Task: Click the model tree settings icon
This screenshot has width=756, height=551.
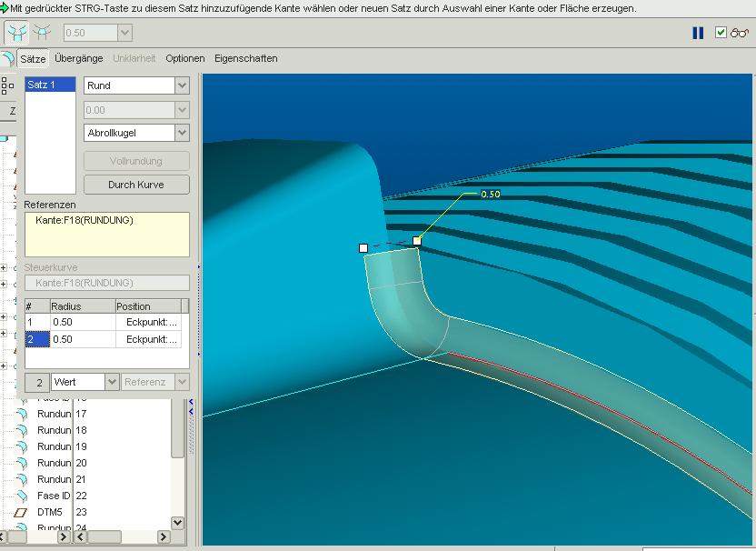Action: [x=7, y=86]
